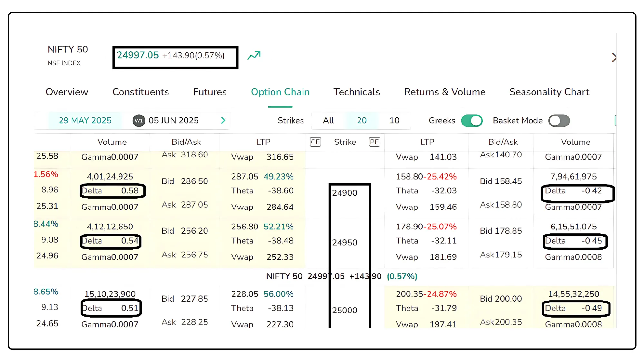Open the Seasonality Chart tab

[x=549, y=92]
